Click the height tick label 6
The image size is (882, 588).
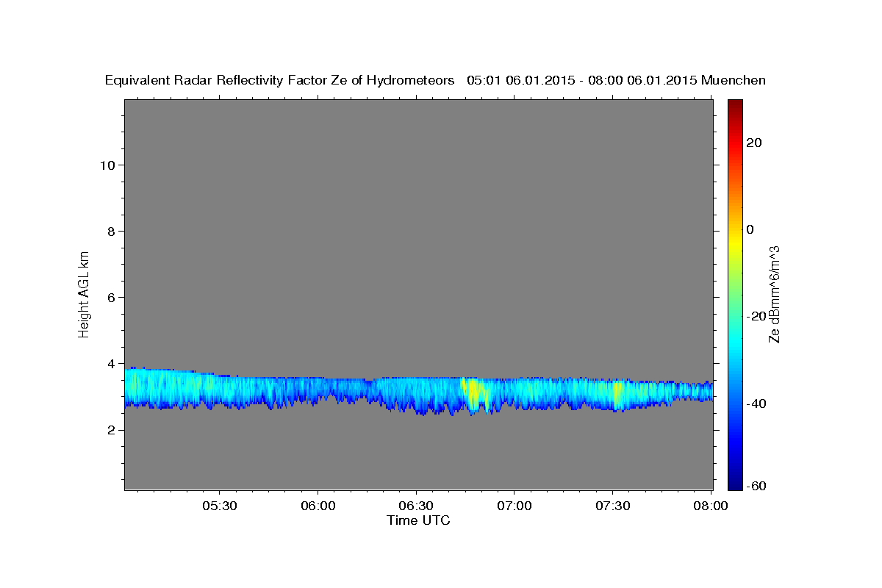coord(111,298)
